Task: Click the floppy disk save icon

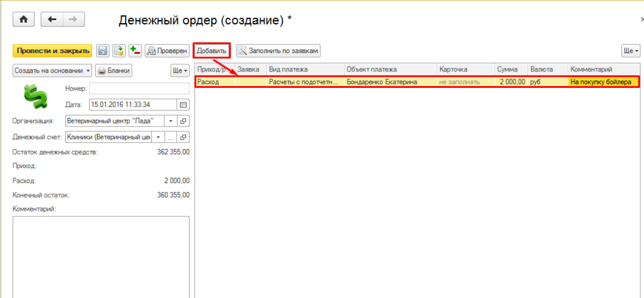Action: [x=103, y=51]
